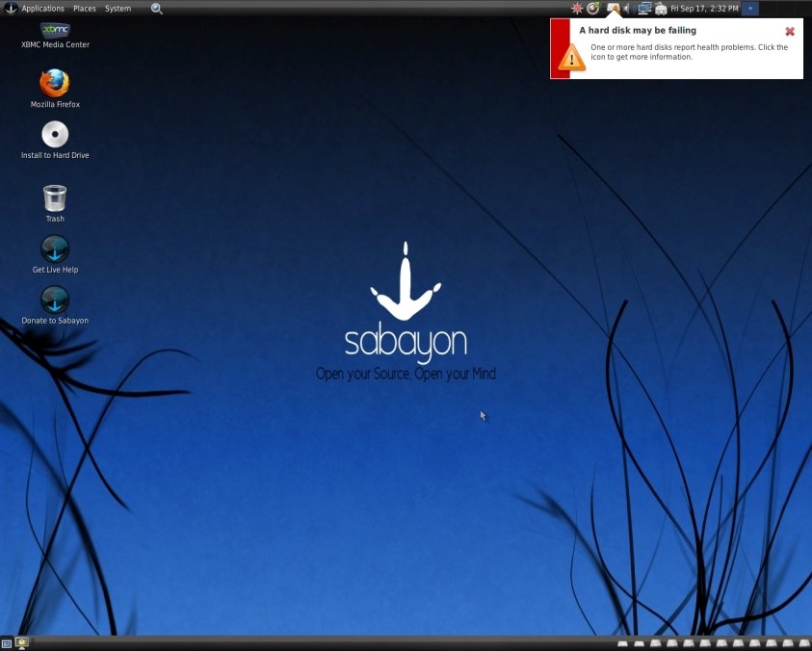This screenshot has height=651, width=812.
Task: Dismiss the hard disk failing notification
Action: tap(790, 32)
